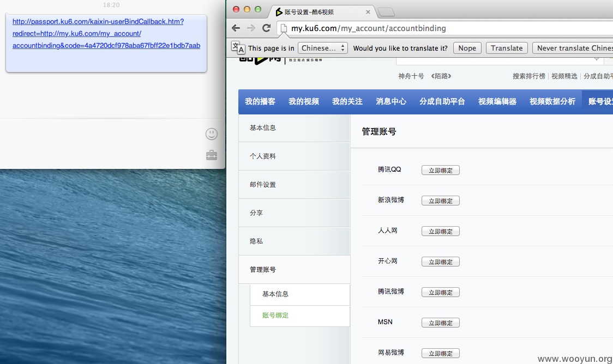Click the browser forward arrow

[251, 28]
